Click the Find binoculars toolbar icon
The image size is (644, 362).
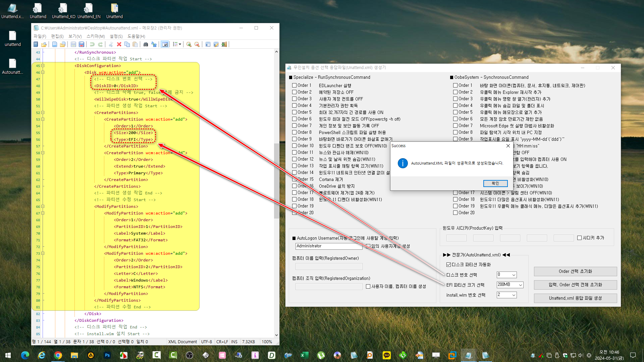pos(146,44)
